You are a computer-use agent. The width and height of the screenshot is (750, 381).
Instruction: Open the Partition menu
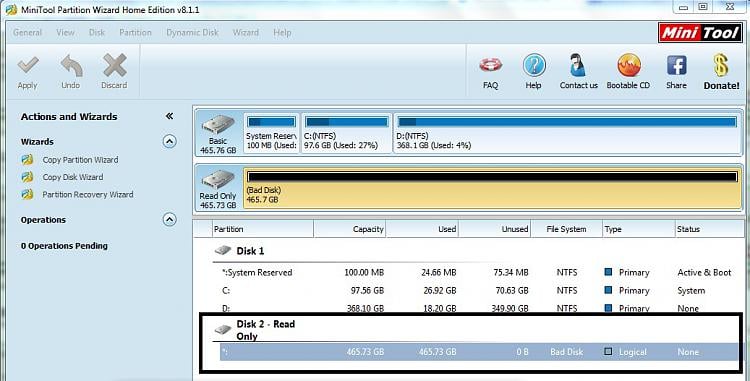pyautogui.click(x=135, y=33)
